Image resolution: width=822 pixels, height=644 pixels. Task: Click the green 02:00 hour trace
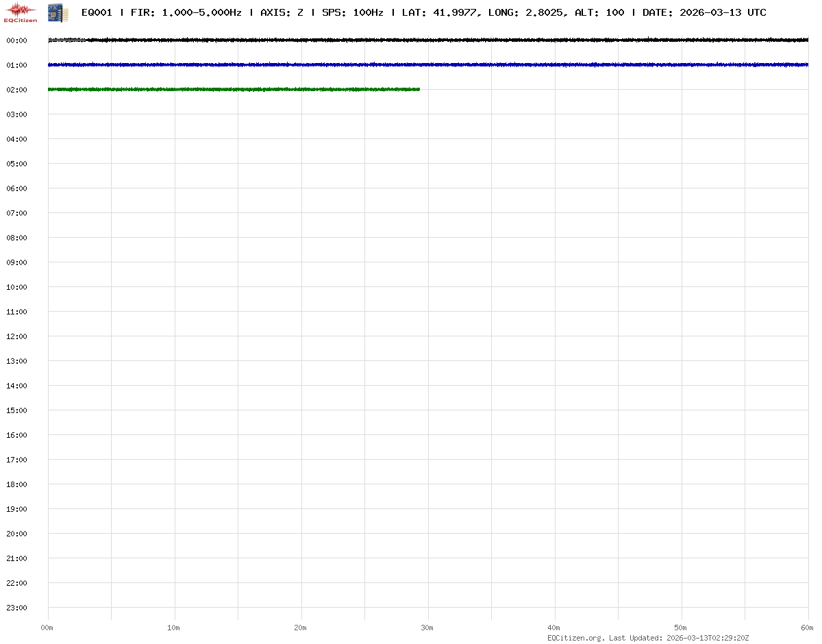[233, 89]
